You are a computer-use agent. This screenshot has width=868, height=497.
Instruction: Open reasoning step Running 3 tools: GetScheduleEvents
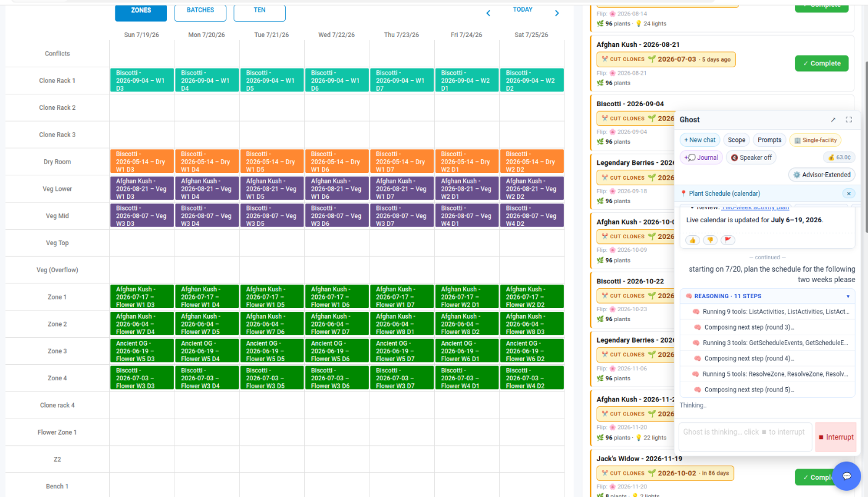click(x=767, y=343)
